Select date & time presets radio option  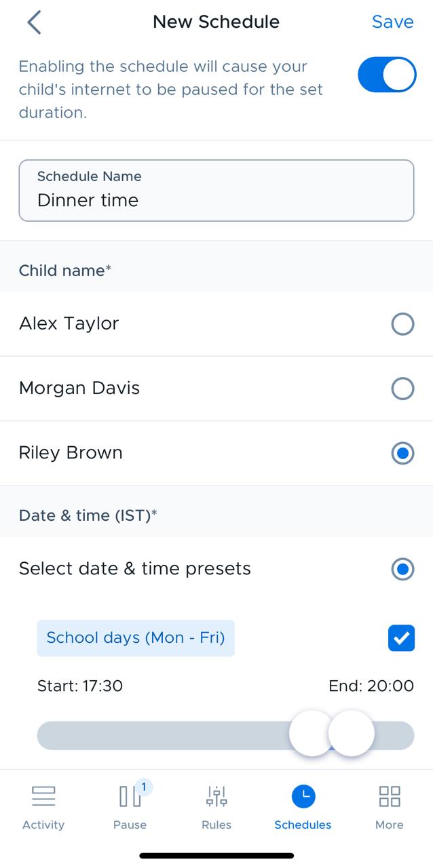402,569
